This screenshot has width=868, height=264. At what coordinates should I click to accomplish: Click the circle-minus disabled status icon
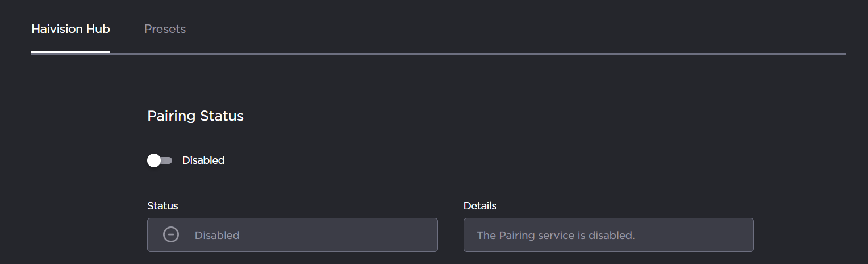click(171, 234)
